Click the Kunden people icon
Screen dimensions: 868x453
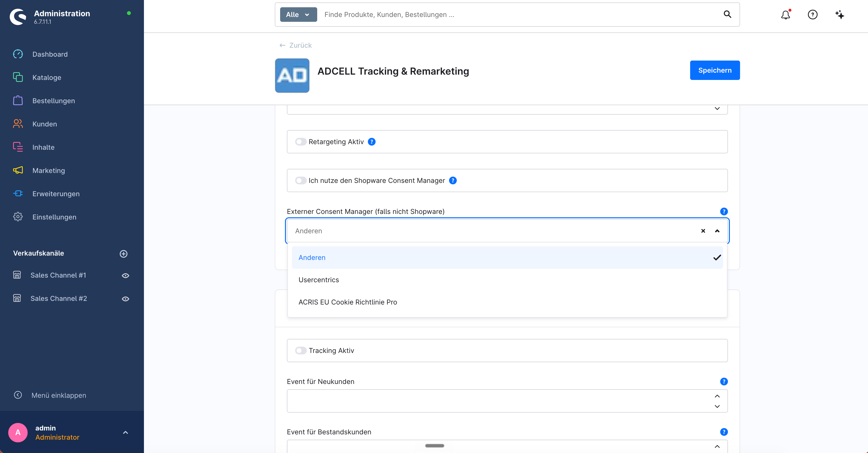18,124
